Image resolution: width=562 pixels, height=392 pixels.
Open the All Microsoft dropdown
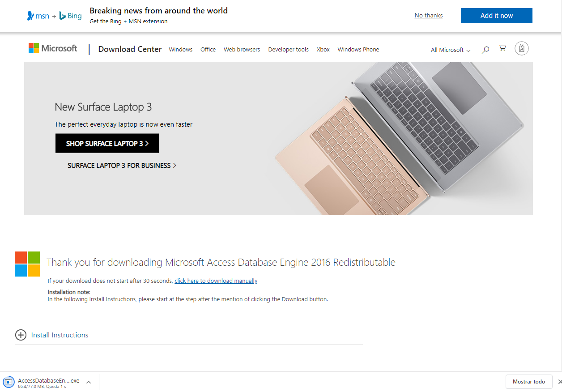(x=451, y=50)
